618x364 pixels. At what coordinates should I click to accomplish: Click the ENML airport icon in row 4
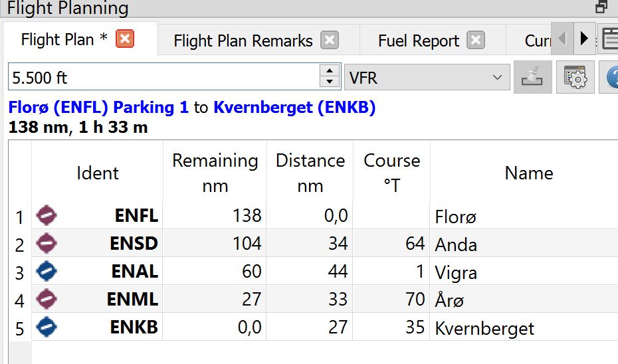47,299
